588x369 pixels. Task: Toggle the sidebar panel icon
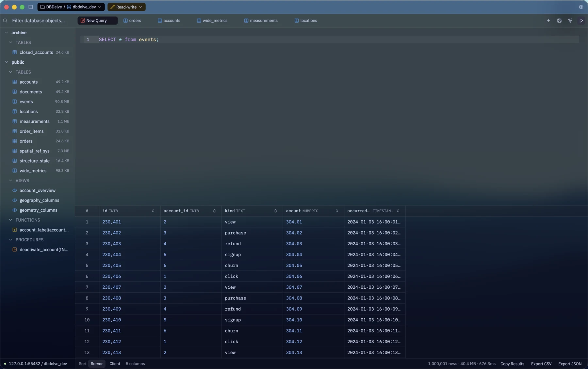[31, 7]
